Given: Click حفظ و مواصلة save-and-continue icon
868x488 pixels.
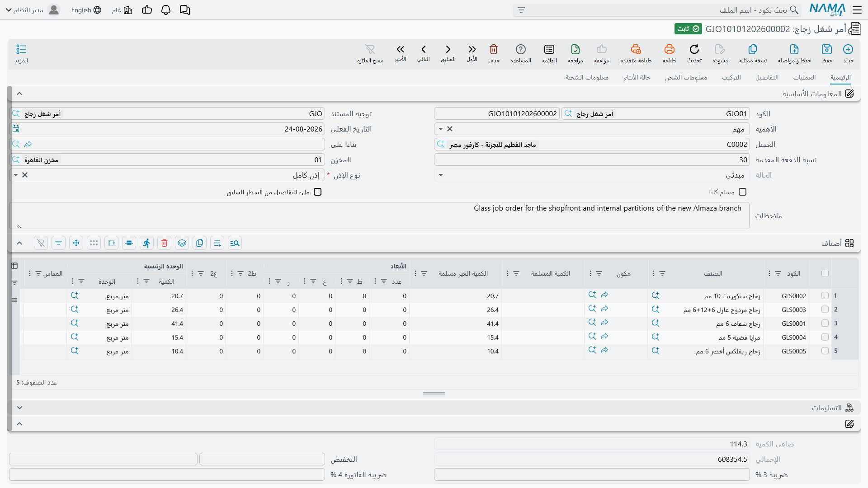Looking at the screenshot, I should click(794, 49).
